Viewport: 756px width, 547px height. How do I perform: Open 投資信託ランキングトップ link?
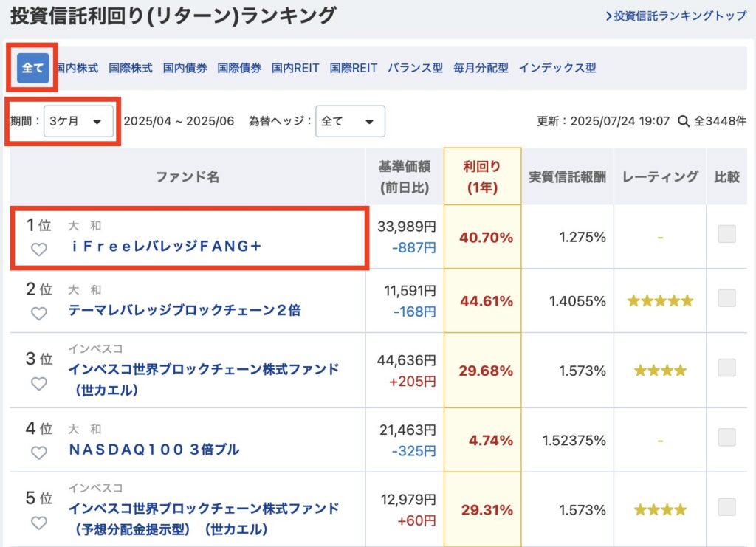[676, 16]
